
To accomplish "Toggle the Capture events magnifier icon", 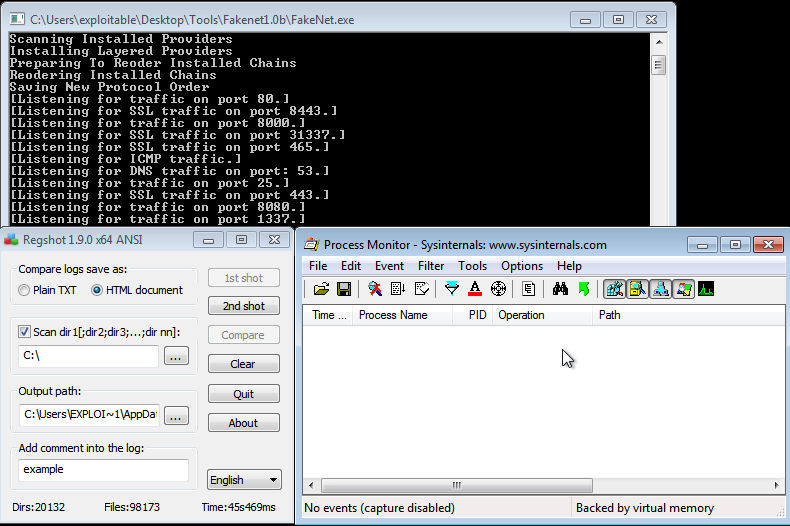I will (374, 289).
